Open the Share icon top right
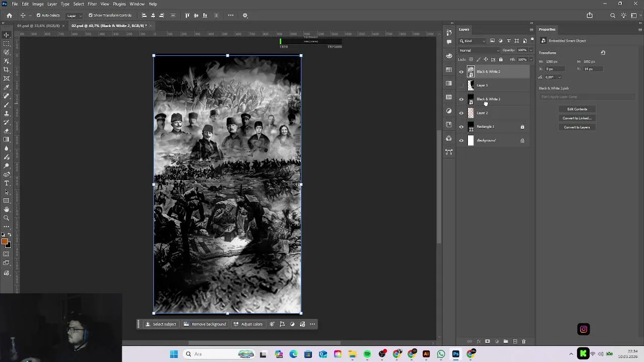This screenshot has height=362, width=644. point(590,15)
